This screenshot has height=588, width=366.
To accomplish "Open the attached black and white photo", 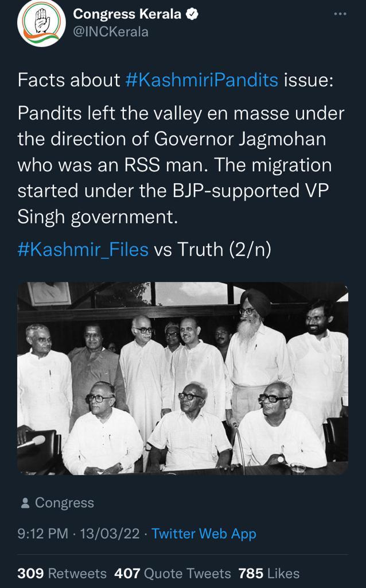I will (183, 378).
